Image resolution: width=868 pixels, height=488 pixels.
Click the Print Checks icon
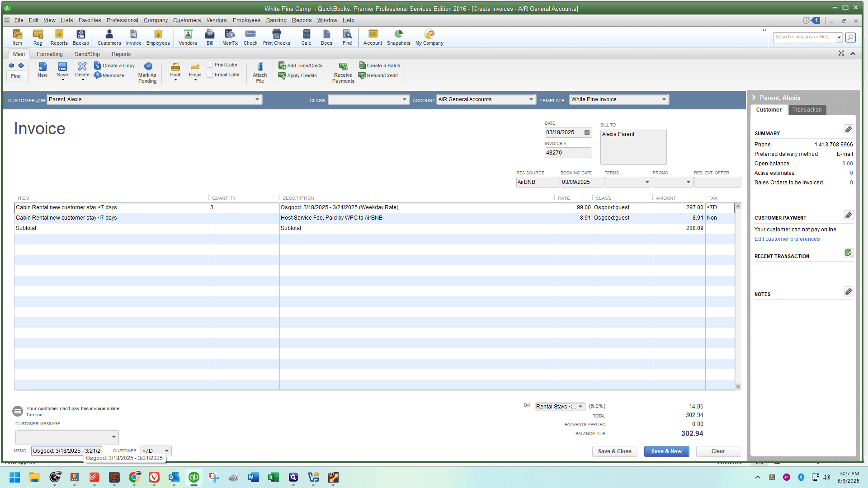click(276, 37)
